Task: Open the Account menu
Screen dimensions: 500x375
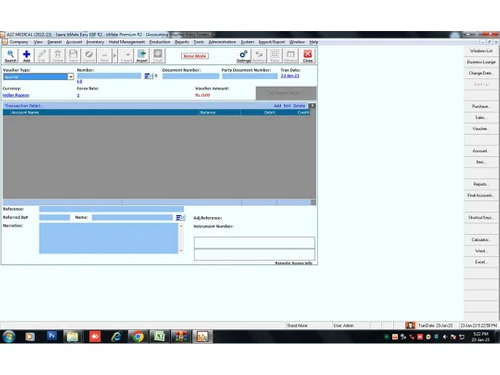Action: pyautogui.click(x=74, y=42)
